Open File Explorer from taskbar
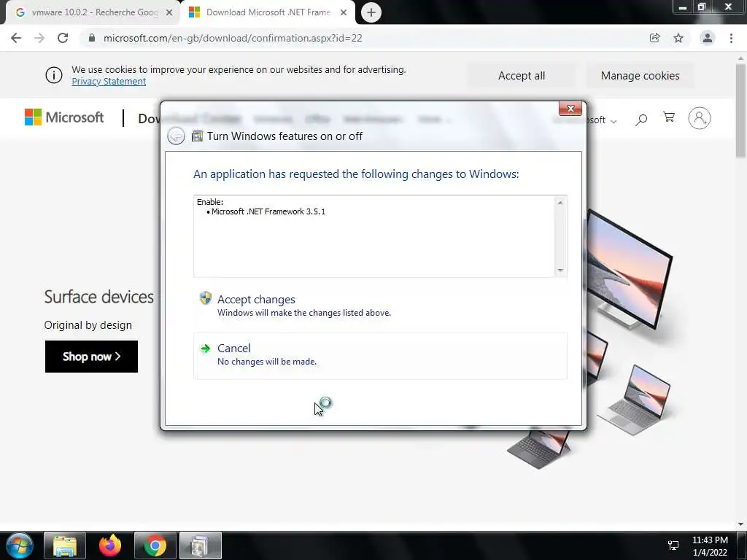 coord(65,545)
